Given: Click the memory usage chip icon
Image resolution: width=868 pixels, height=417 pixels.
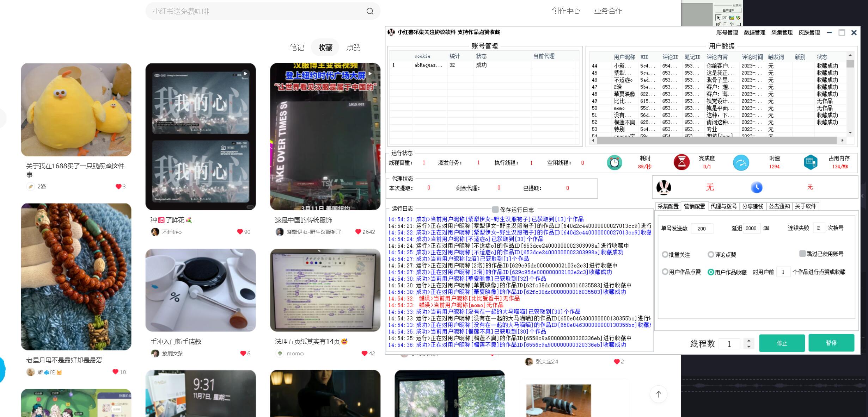Looking at the screenshot, I should [x=810, y=162].
